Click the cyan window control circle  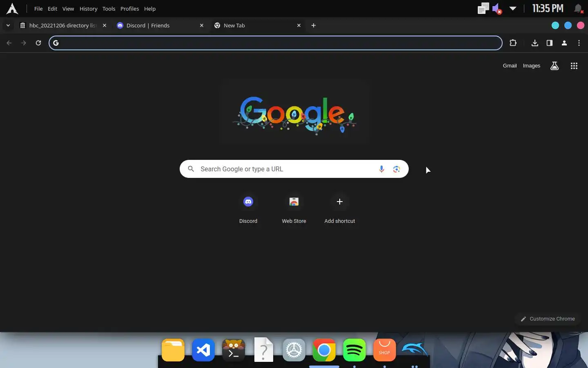pos(555,25)
